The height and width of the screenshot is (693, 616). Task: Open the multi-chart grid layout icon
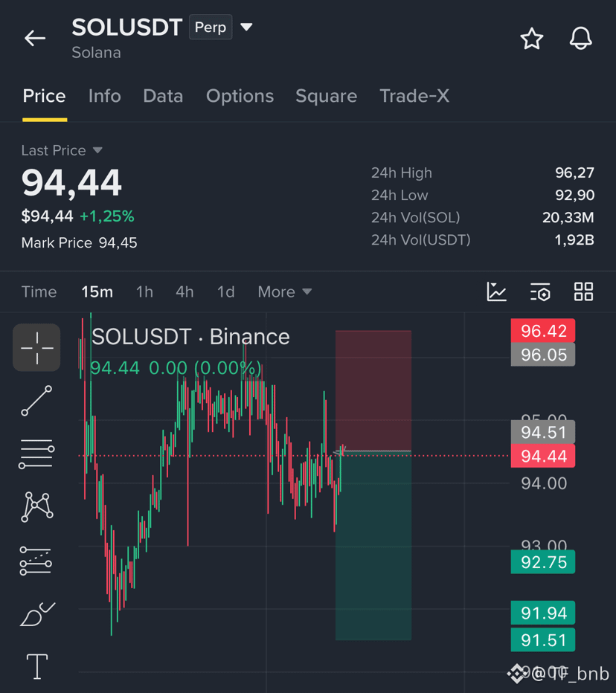point(583,291)
